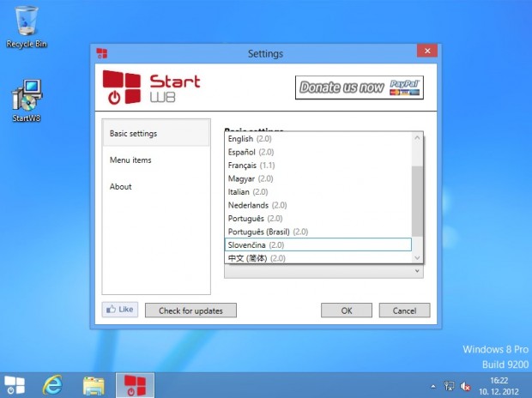Image resolution: width=532 pixels, height=398 pixels.
Task: Click Check for updates button
Action: click(190, 311)
